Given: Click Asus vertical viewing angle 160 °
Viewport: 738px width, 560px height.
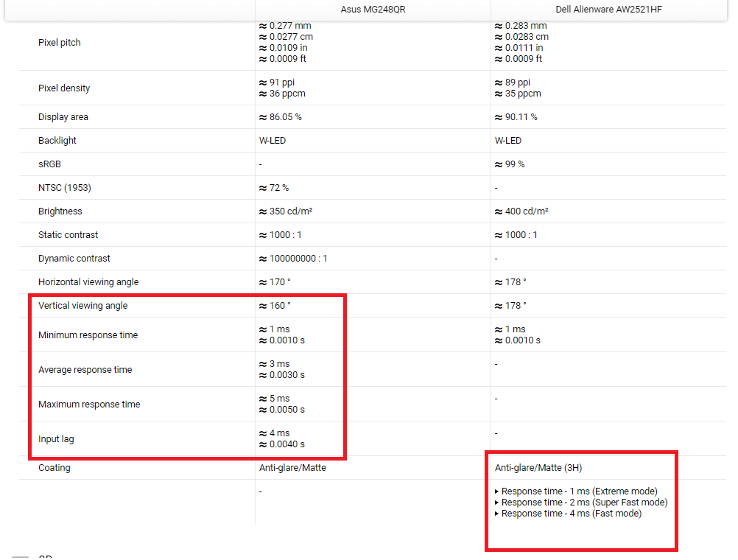Looking at the screenshot, I should 275,305.
